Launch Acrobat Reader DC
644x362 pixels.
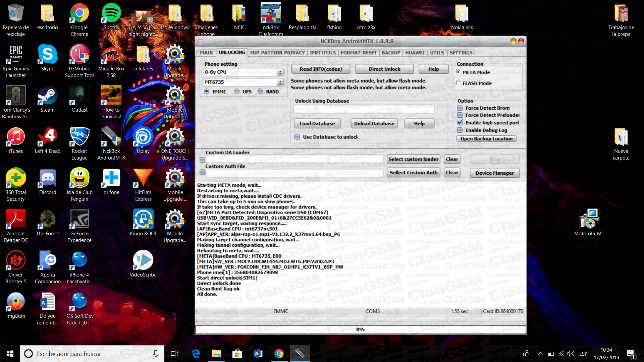(x=16, y=226)
